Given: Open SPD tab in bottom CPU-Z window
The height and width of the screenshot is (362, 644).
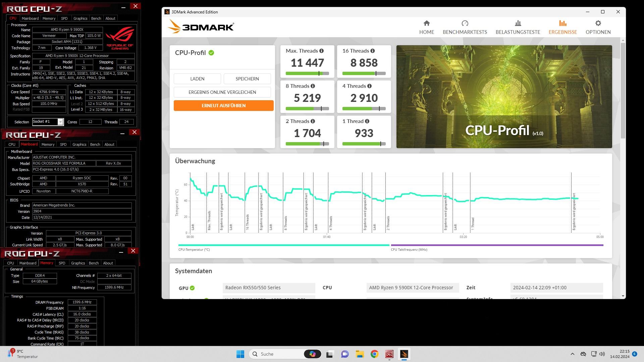Looking at the screenshot, I should click(x=62, y=263).
